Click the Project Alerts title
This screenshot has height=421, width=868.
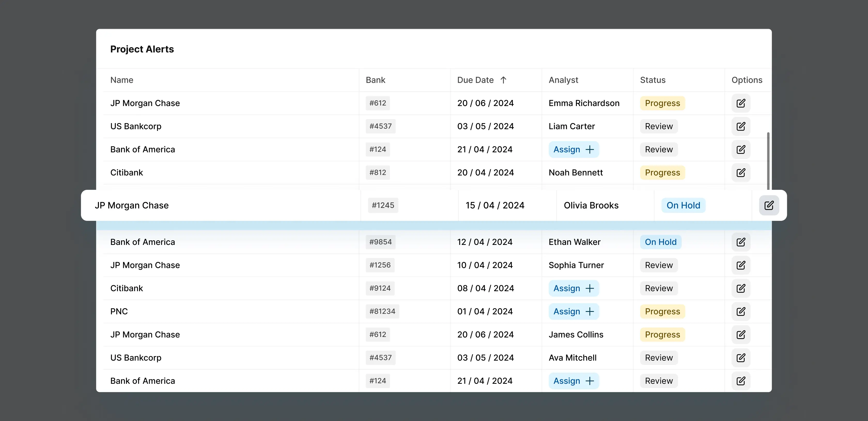point(142,49)
